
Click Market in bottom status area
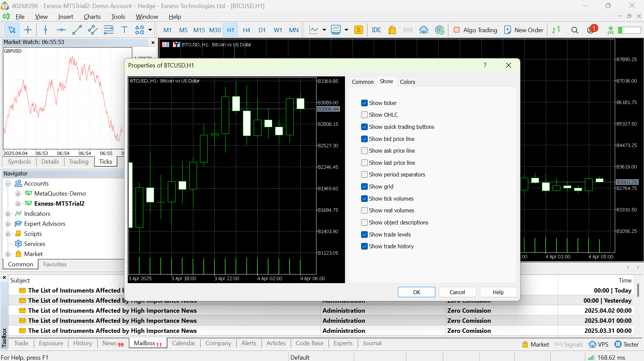(x=536, y=345)
